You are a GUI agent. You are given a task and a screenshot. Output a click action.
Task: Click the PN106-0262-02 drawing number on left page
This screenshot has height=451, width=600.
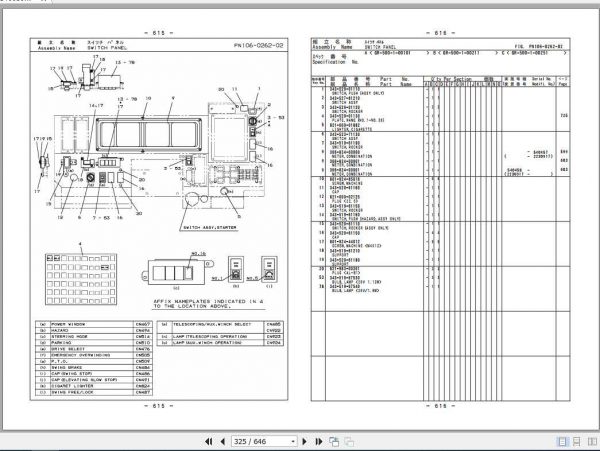click(x=259, y=45)
